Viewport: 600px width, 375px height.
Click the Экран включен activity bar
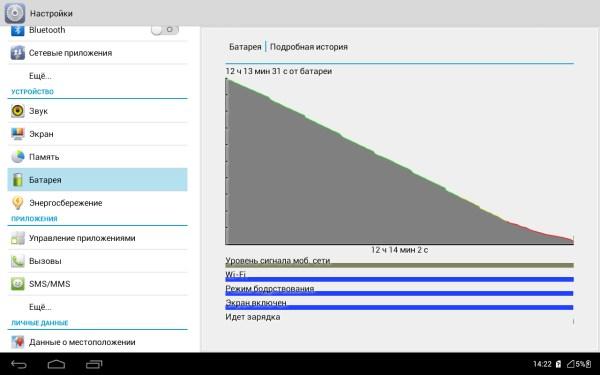399,307
